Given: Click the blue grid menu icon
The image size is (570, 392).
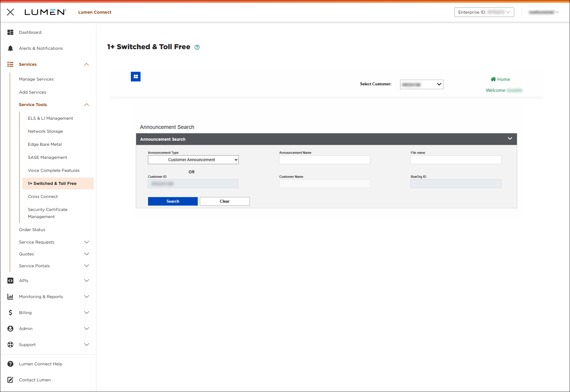Looking at the screenshot, I should click(136, 77).
